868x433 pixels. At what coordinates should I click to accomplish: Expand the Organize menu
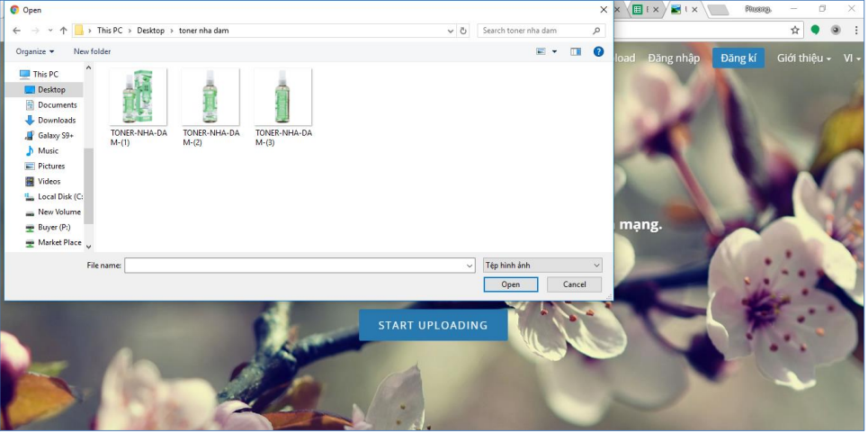(35, 51)
